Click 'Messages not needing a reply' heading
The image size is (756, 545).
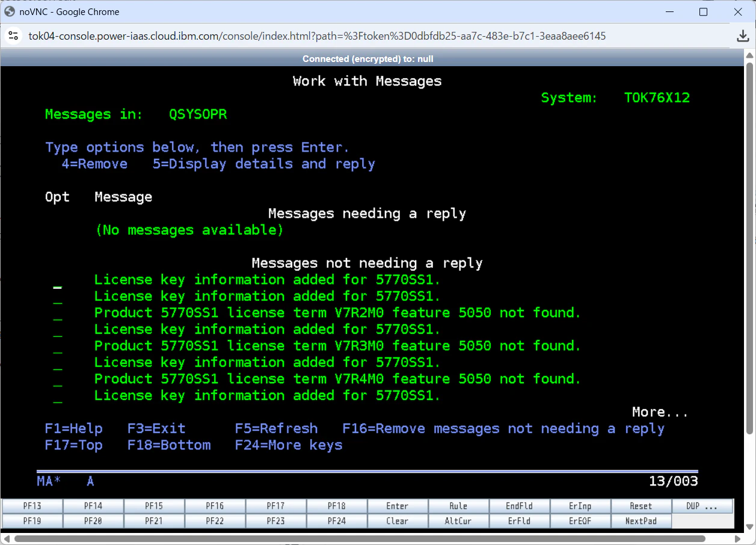(367, 263)
